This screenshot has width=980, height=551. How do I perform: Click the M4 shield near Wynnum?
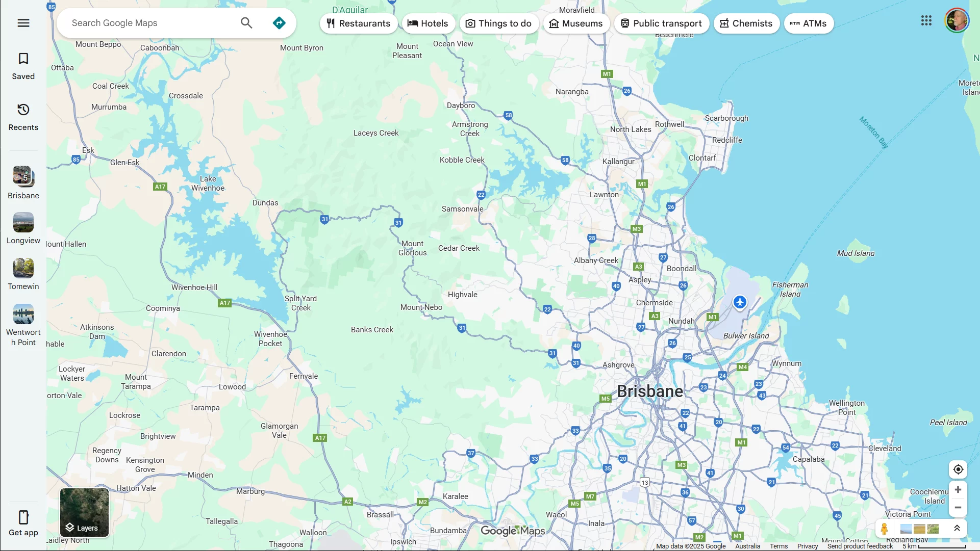point(743,367)
